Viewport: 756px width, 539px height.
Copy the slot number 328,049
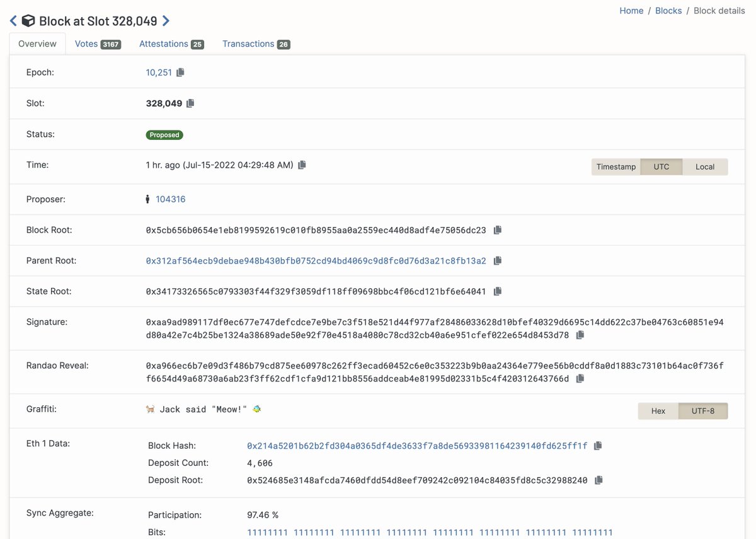190,103
